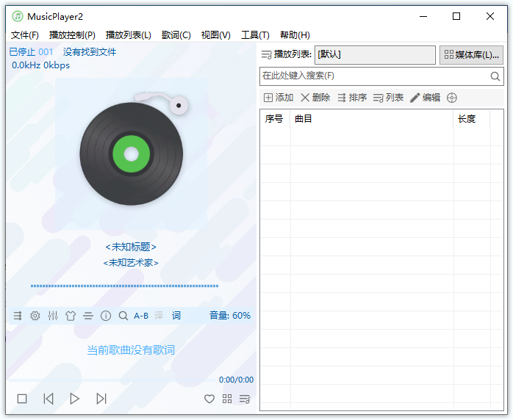Click the MusicPlayer2 app icon in title bar

pos(18,16)
